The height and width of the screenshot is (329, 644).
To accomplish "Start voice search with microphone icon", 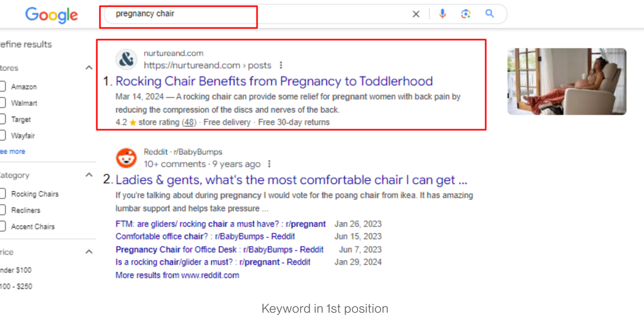I will (443, 14).
